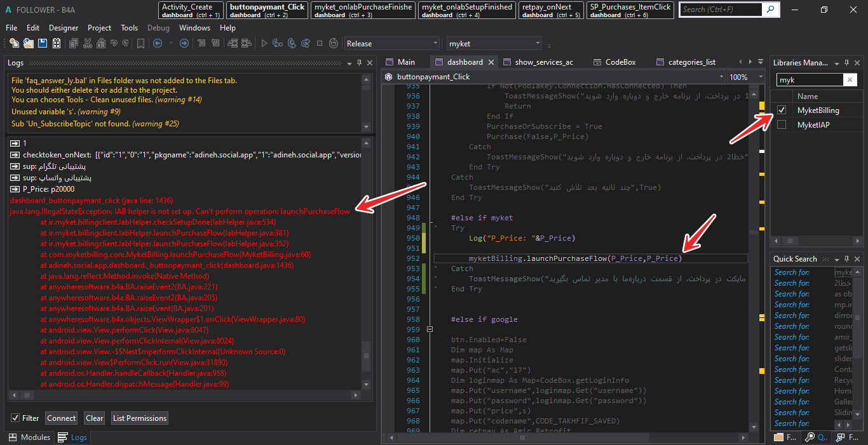Screen dimensions: 868x445
Task: Click the Run (play) icon in toolbar
Action: [x=264, y=43]
